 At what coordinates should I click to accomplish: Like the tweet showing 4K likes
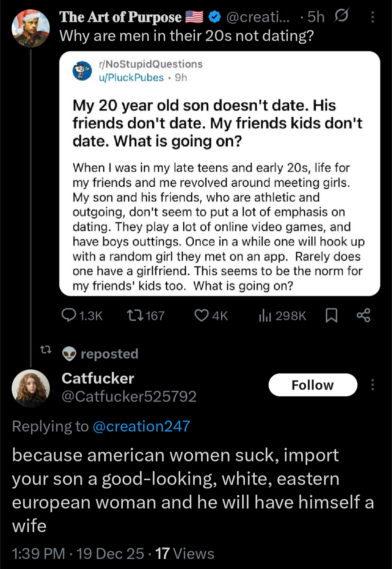point(201,315)
